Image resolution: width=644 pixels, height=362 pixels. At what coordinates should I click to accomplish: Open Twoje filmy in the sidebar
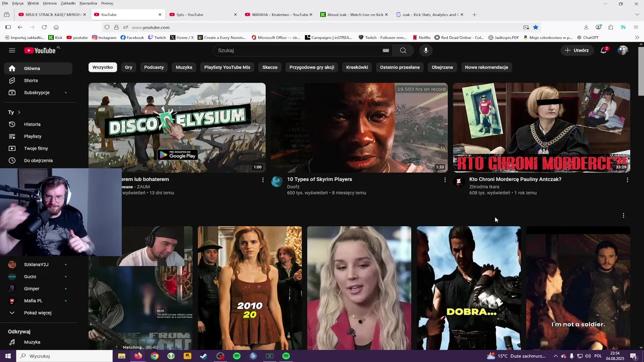(38, 148)
